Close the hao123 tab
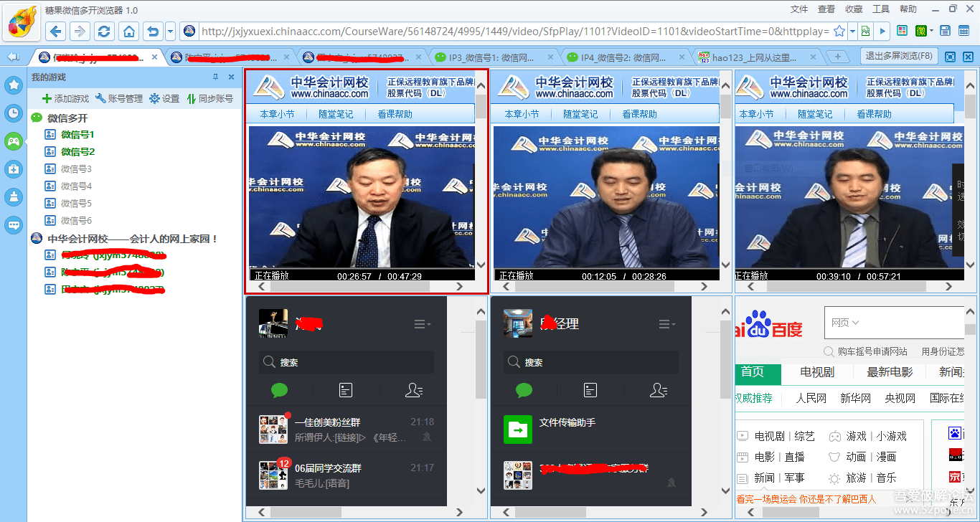Image resolution: width=980 pixels, height=522 pixels. point(812,57)
